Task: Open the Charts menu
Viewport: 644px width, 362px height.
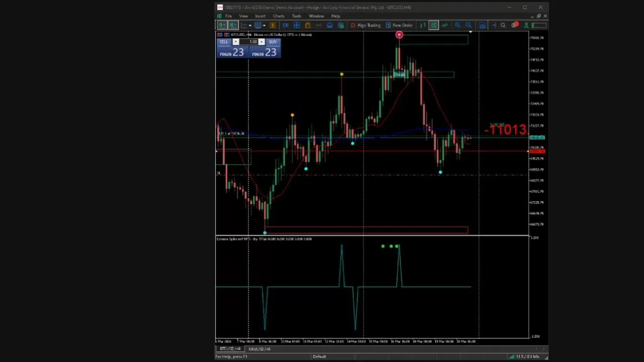Action: pyautogui.click(x=278, y=16)
